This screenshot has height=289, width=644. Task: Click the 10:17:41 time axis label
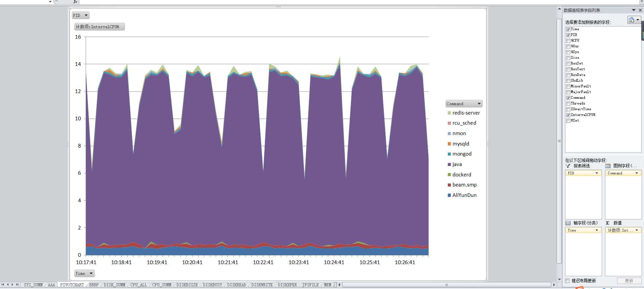click(x=86, y=262)
